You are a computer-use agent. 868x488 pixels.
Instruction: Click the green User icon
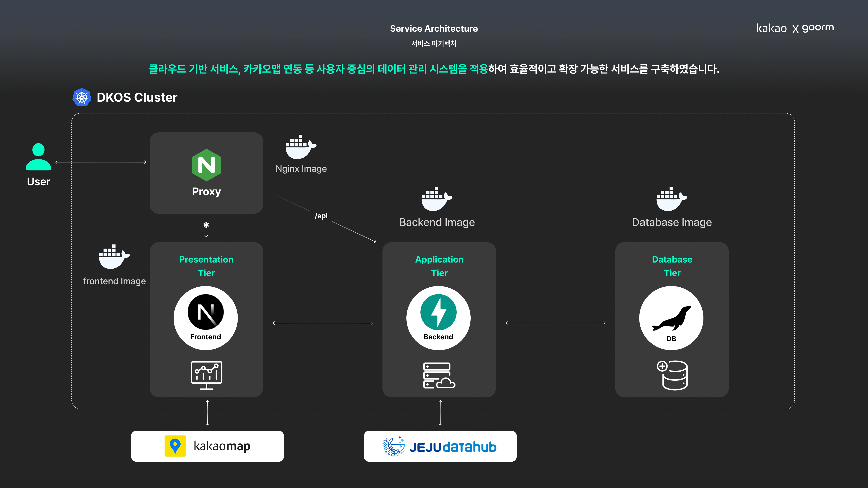click(x=38, y=157)
